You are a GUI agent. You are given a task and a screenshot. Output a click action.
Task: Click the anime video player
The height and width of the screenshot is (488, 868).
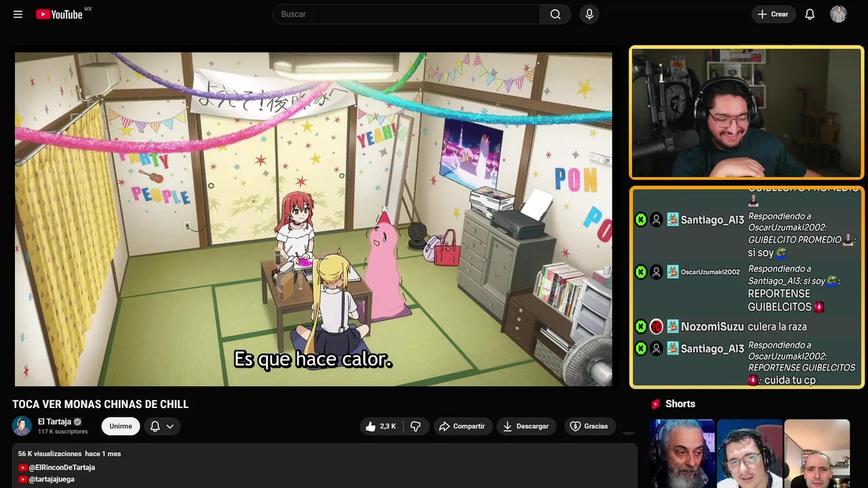tap(313, 219)
